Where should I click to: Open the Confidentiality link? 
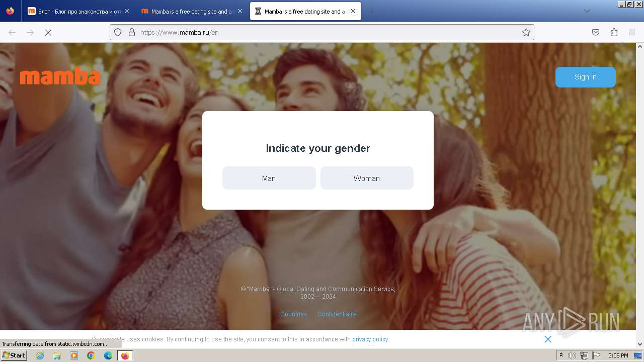(x=337, y=314)
